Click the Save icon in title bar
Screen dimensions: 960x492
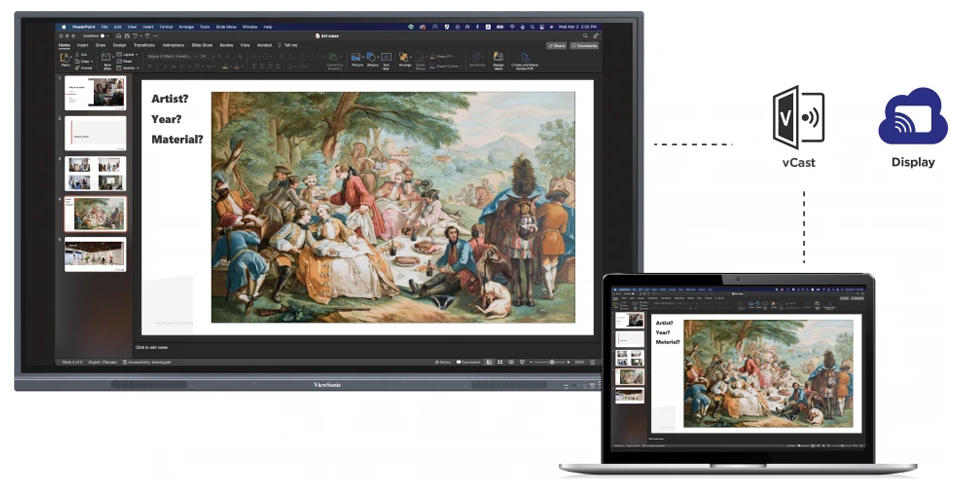click(127, 35)
